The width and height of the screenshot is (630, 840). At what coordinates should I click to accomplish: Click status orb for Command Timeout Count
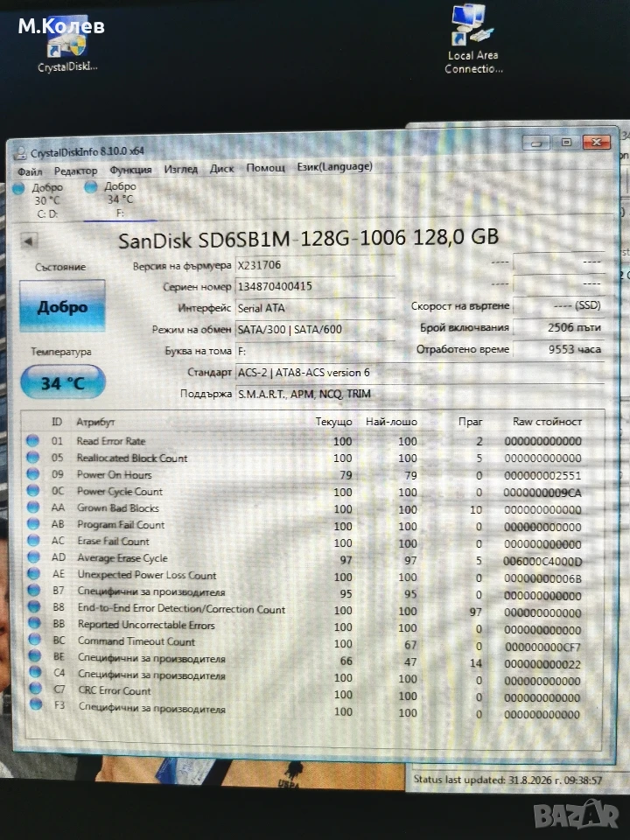[x=35, y=639]
